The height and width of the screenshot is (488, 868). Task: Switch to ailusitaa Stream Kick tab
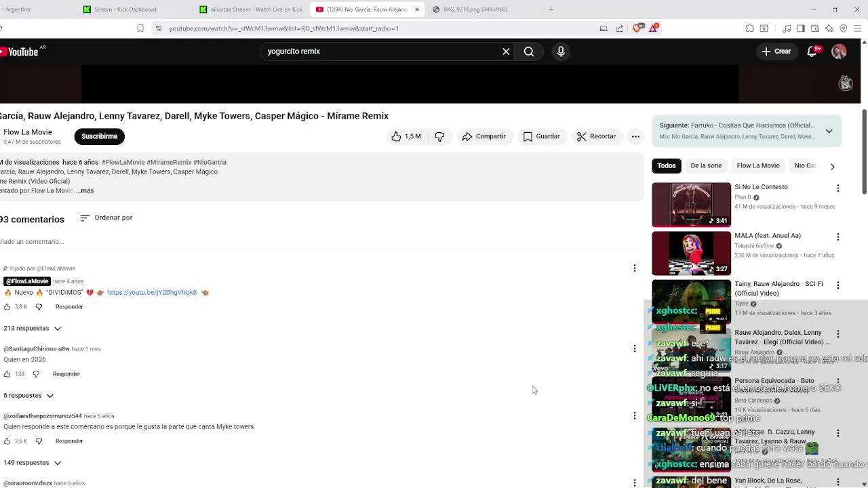coord(251,9)
